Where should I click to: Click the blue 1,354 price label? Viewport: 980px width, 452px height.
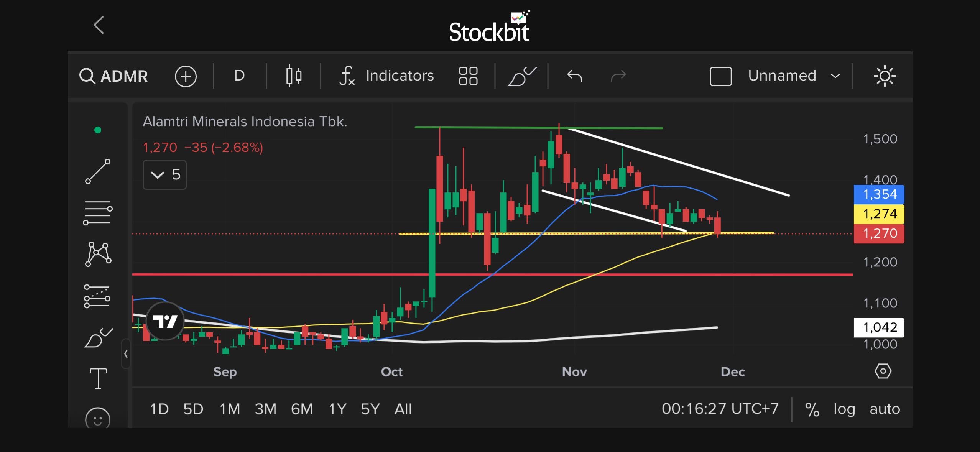[x=879, y=194]
